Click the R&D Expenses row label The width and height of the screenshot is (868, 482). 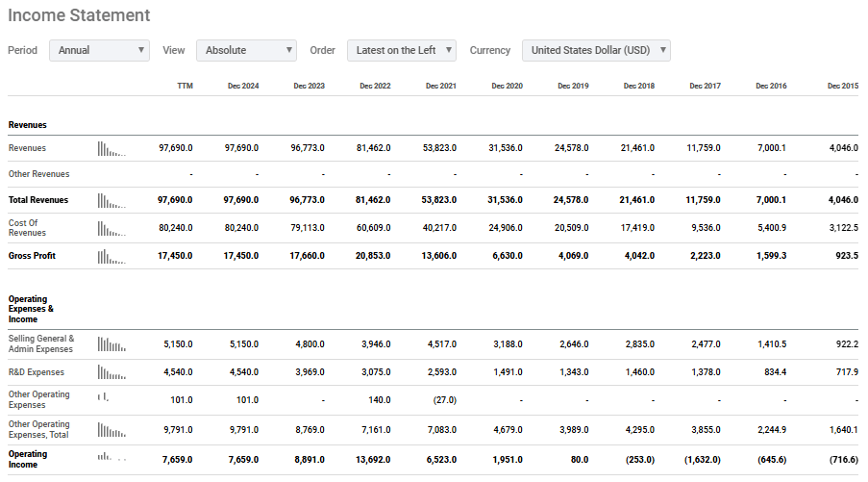36,372
